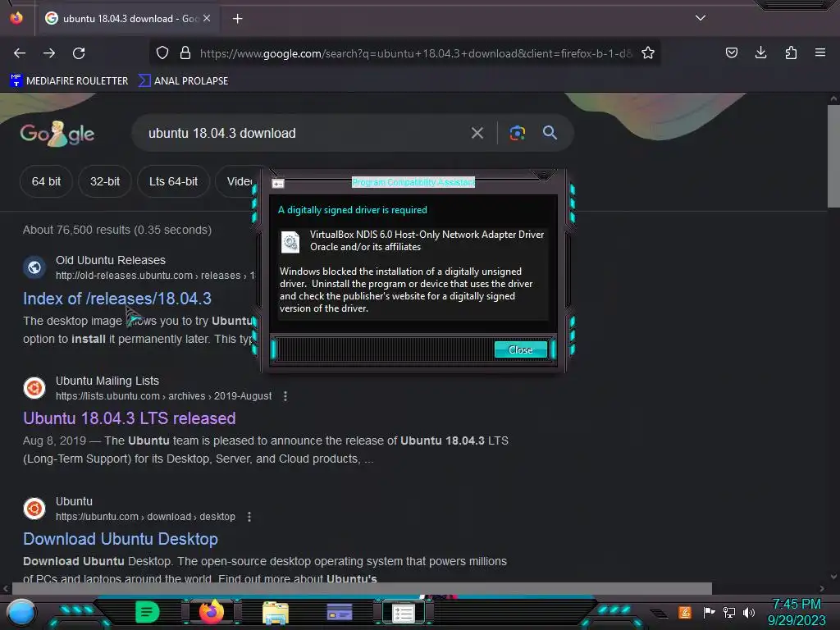Close the ubuntu 18.04.3 download tab
This screenshot has height=630, width=840.
click(207, 18)
